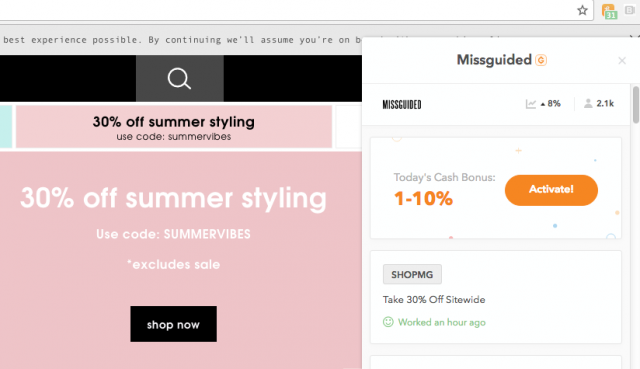
Task: Click the Today's Cash Bonus 1-10% text
Action: pyautogui.click(x=444, y=190)
